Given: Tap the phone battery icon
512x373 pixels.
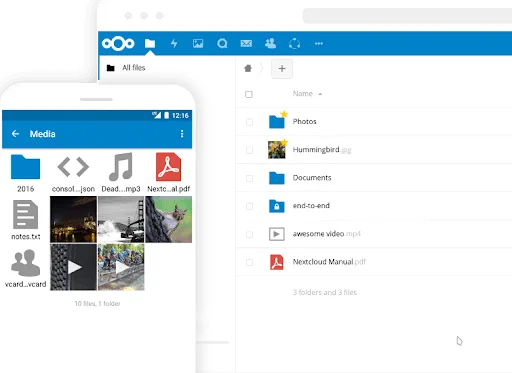Looking at the screenshot, I should (x=166, y=115).
